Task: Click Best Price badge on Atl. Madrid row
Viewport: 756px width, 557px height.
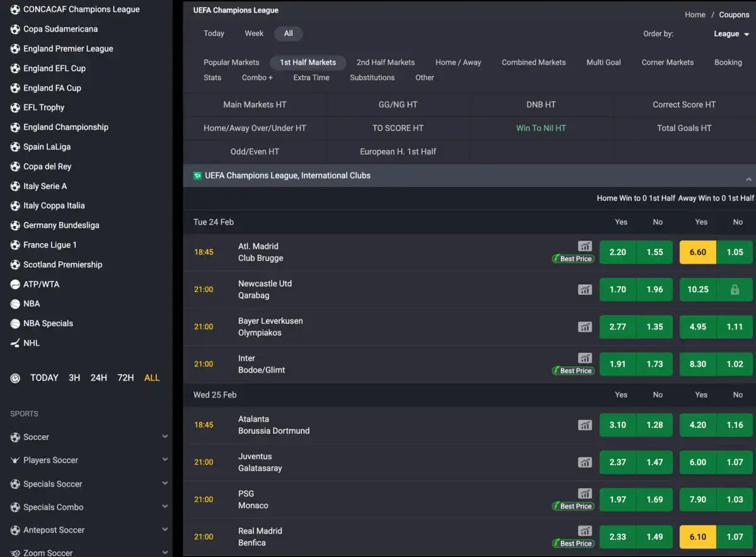Action: [573, 259]
